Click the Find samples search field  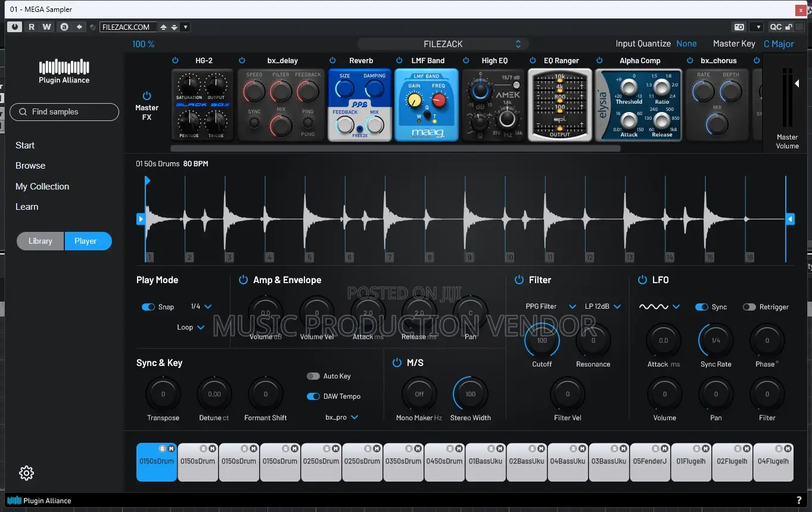pyautogui.click(x=64, y=112)
